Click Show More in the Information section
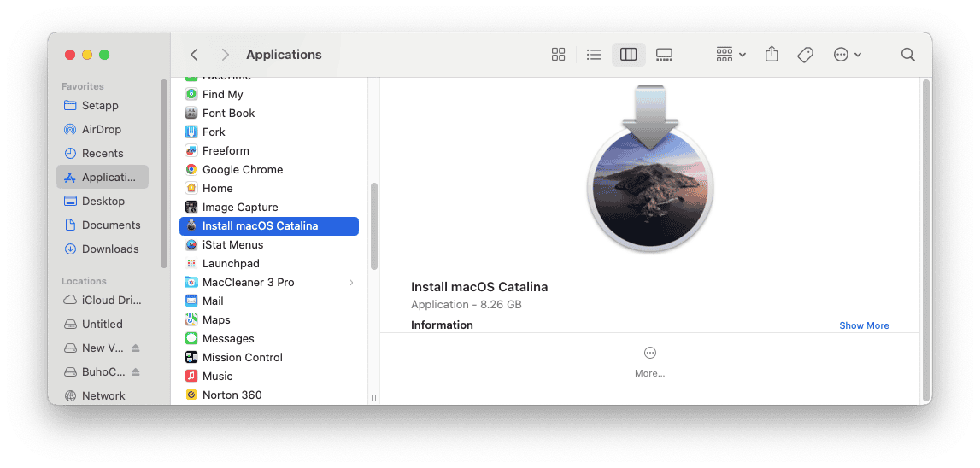Image resolution: width=980 pixels, height=468 pixels. 864,325
